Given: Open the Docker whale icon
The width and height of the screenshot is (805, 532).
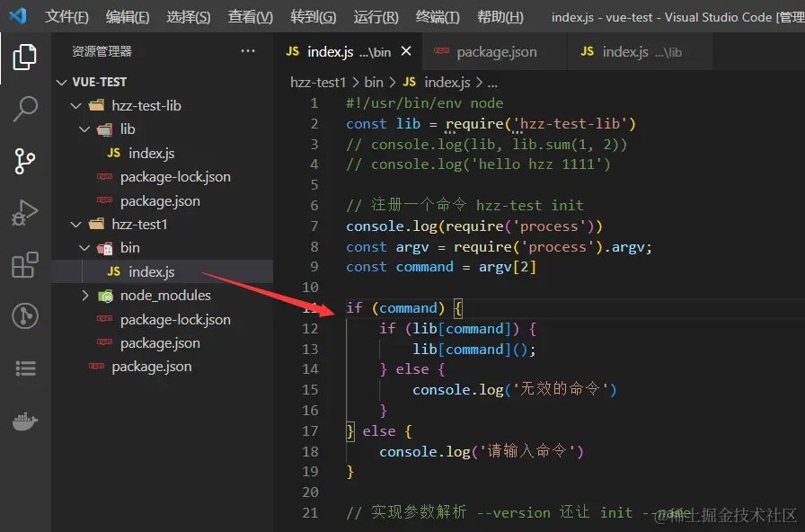Looking at the screenshot, I should tap(25, 421).
